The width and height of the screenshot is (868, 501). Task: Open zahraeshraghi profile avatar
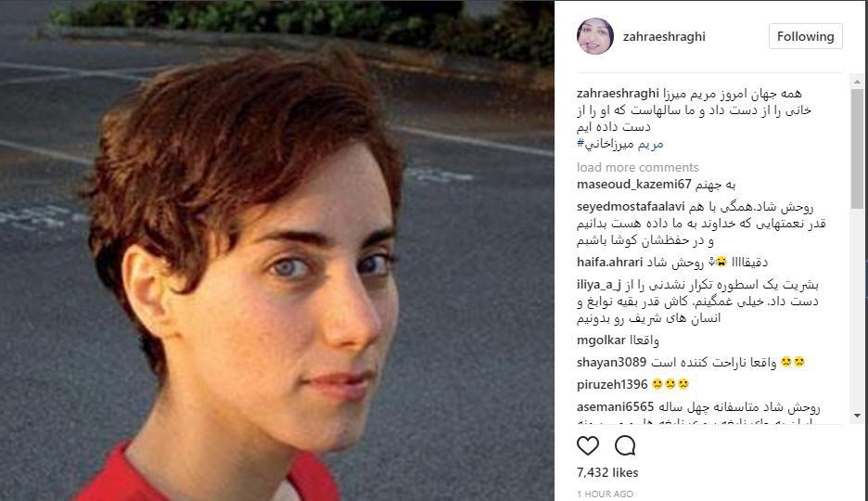point(595,36)
